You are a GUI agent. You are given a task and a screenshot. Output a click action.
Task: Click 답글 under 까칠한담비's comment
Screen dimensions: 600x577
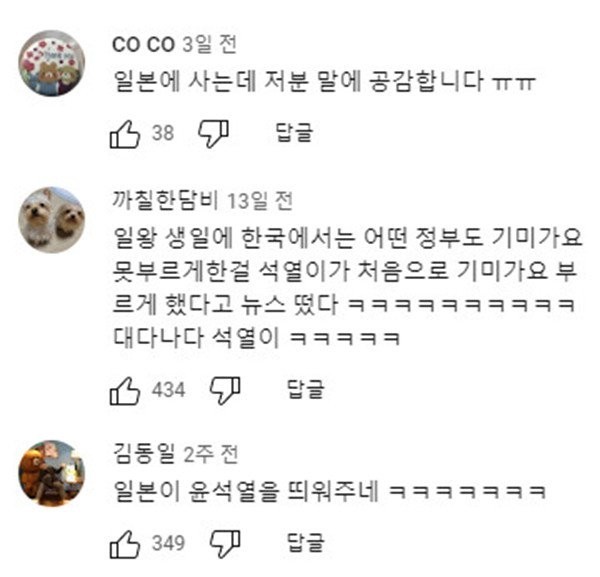point(306,390)
